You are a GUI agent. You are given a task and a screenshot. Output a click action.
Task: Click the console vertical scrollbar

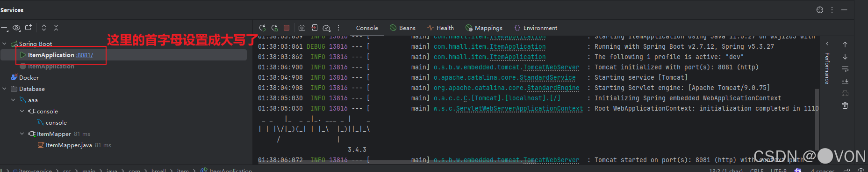point(817,120)
